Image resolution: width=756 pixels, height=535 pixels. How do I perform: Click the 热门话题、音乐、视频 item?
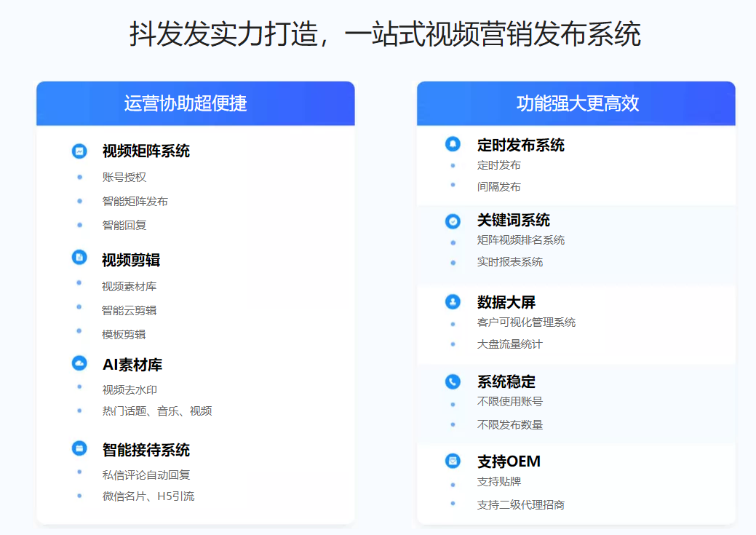pos(157,411)
